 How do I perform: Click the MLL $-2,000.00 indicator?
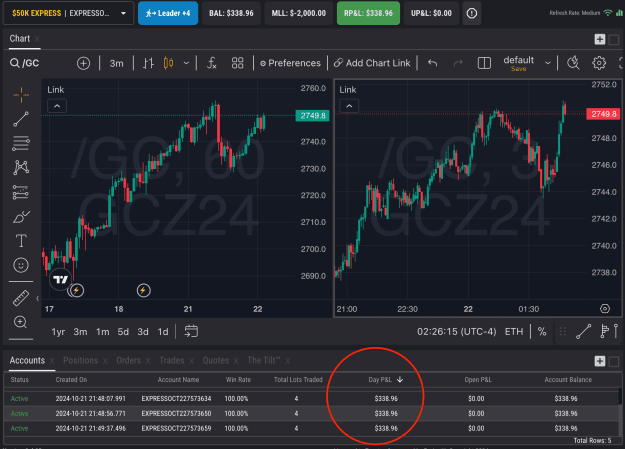point(299,13)
